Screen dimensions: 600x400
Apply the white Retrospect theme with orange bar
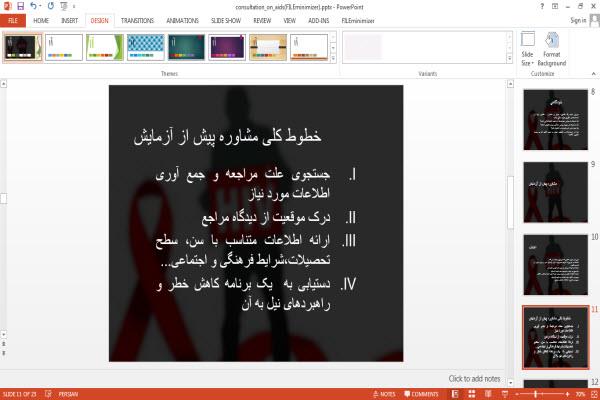click(x=309, y=47)
